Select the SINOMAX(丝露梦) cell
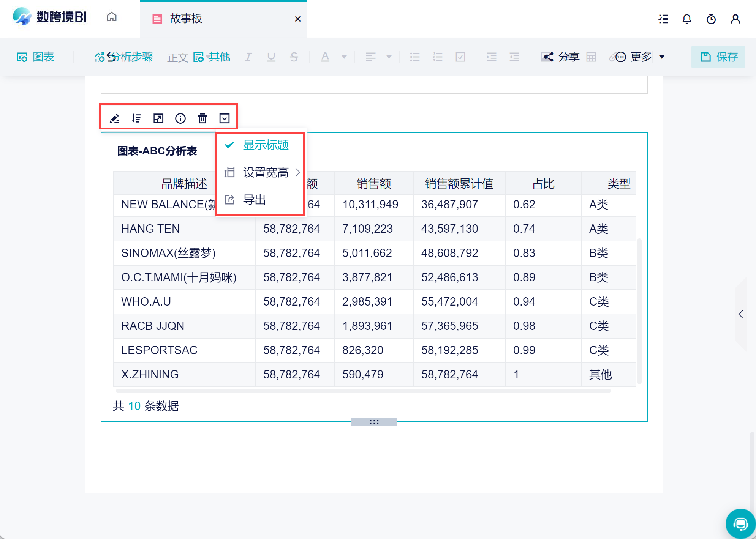This screenshot has height=539, width=756. pos(184,253)
